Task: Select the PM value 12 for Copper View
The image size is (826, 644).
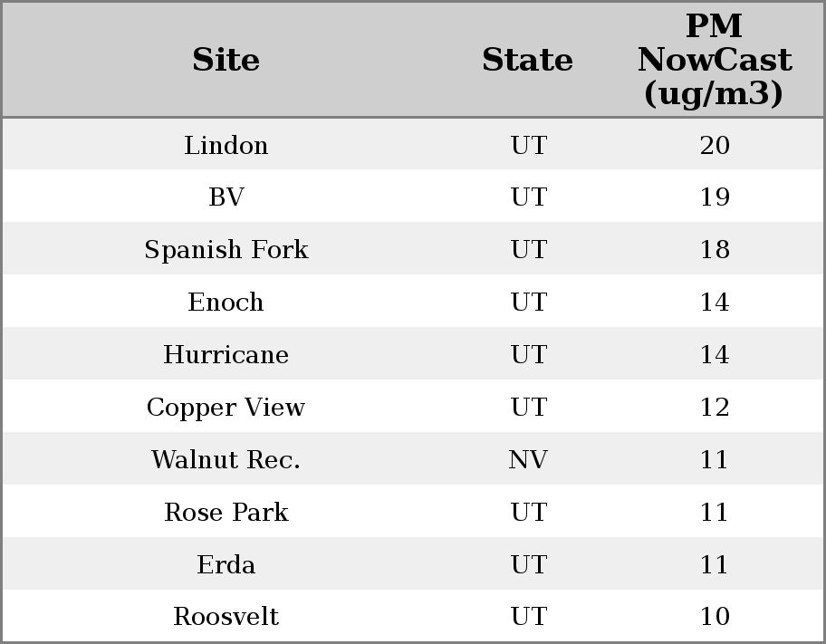Action: click(x=714, y=407)
